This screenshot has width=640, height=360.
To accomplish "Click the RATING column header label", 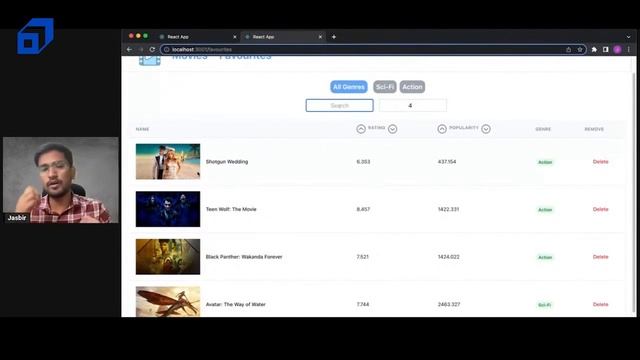I will click(x=377, y=128).
